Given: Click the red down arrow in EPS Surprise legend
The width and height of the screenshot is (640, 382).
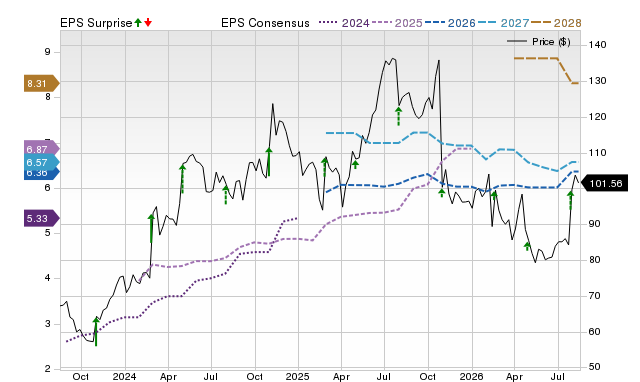Looking at the screenshot, I should pos(148,23).
